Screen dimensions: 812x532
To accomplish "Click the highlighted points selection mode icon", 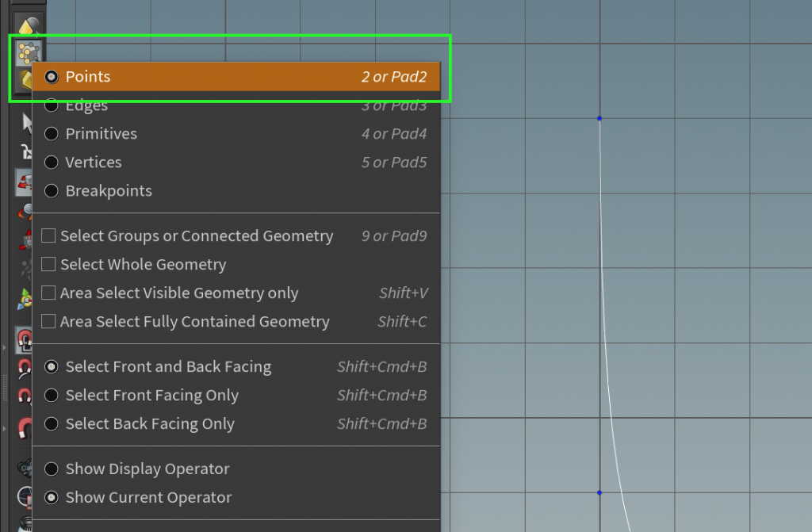I will [28, 54].
